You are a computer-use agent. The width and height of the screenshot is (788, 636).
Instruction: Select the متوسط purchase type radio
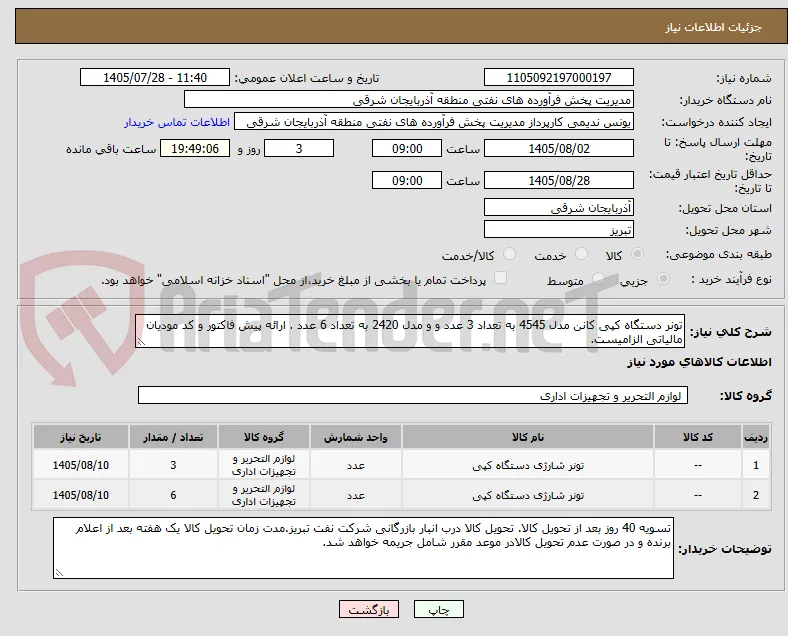tap(598, 279)
